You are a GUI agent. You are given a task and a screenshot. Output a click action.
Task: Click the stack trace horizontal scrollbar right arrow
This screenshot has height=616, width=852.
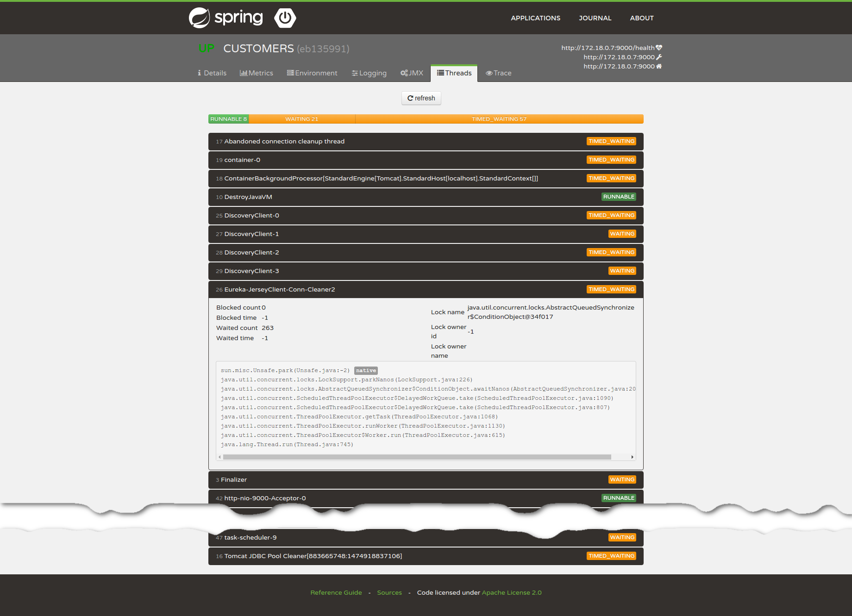(632, 457)
